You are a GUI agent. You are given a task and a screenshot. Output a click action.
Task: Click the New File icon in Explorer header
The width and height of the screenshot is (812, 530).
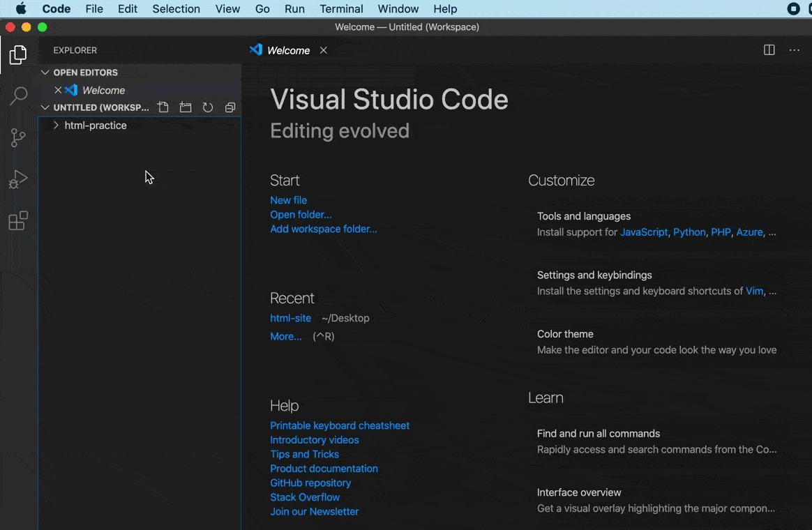pos(163,107)
